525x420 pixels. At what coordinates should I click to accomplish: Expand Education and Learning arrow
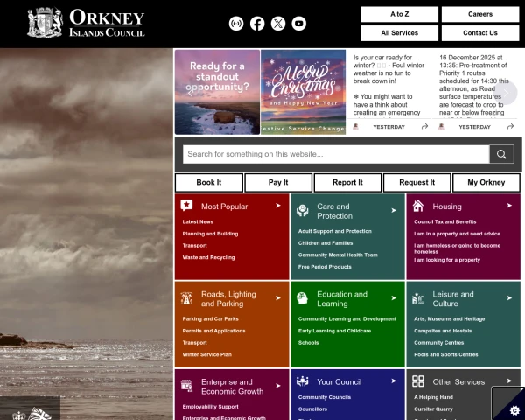coord(394,298)
